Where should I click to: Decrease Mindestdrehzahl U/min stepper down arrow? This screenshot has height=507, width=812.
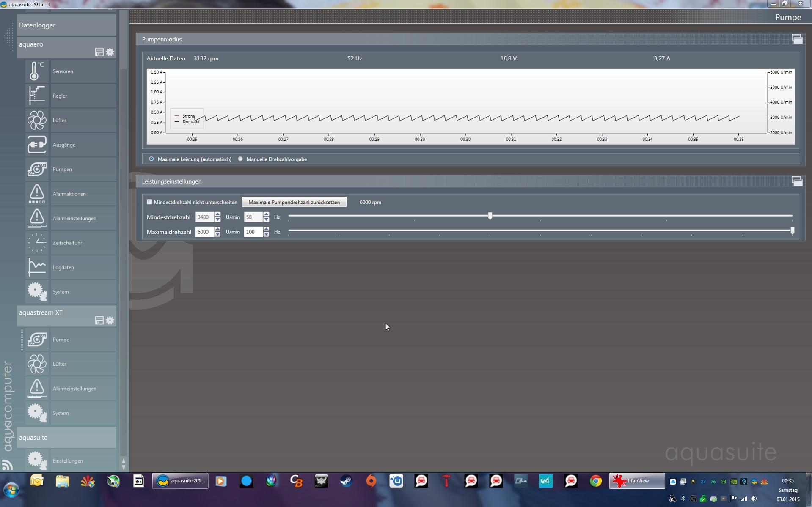click(217, 219)
